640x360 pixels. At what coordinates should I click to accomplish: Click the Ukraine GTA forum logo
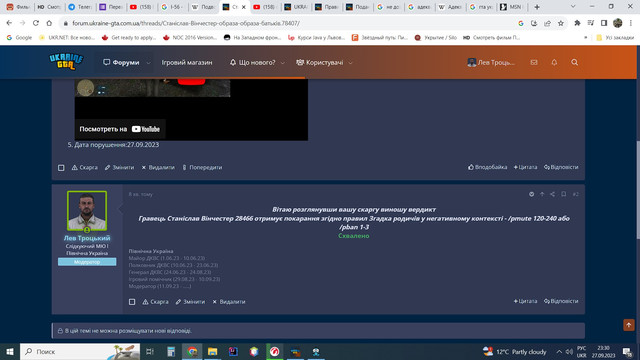pyautogui.click(x=66, y=62)
